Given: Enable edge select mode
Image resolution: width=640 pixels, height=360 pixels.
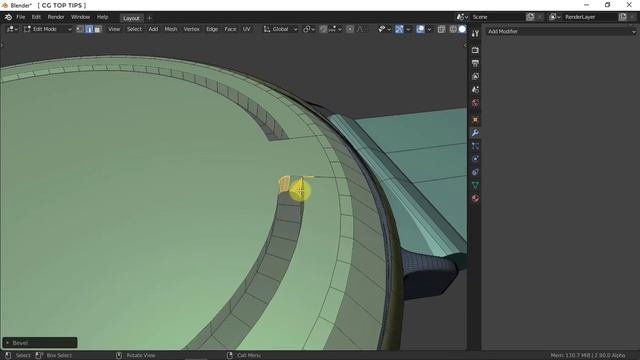Looking at the screenshot, I should [x=89, y=29].
